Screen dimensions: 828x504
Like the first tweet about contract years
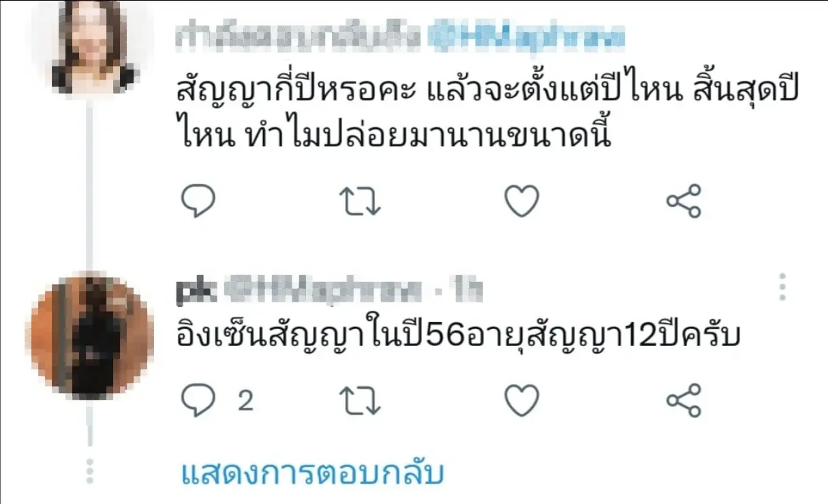(x=521, y=201)
